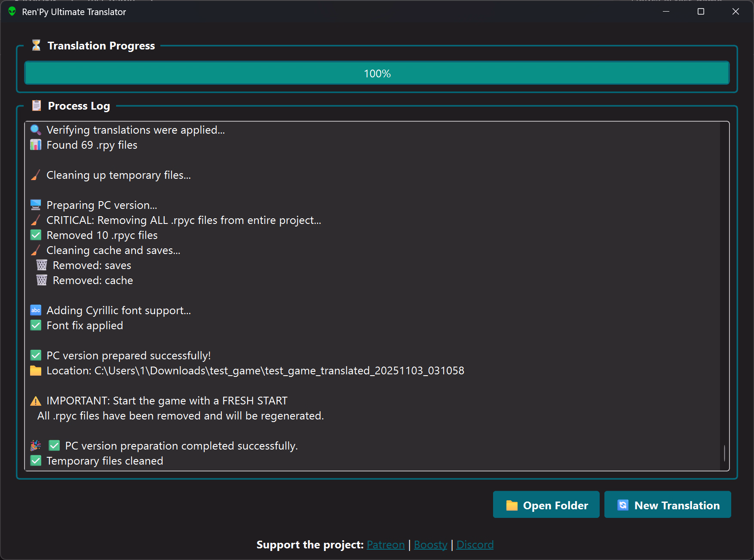Click the abc icon by Adding Cyrillic font

pos(36,310)
